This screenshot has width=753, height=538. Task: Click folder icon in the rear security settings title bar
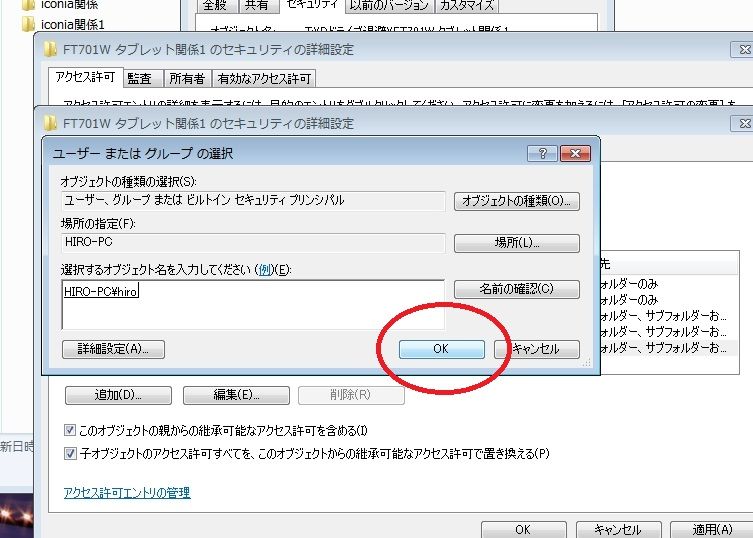[x=50, y=49]
